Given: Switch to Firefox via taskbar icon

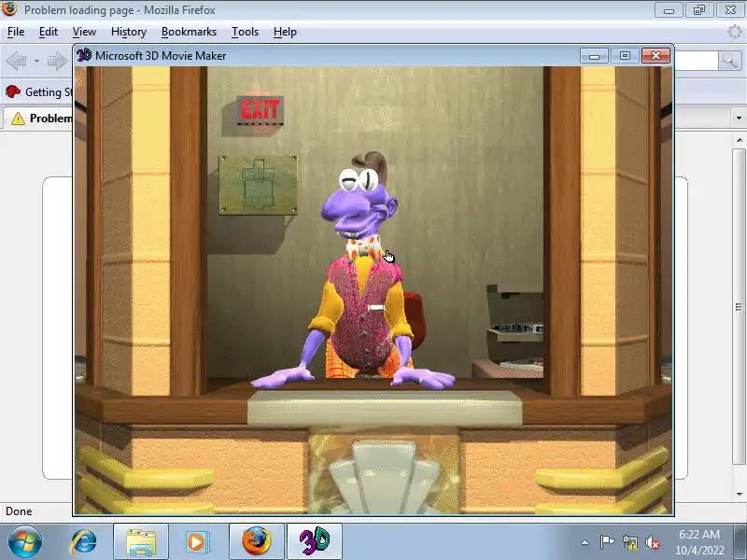Looking at the screenshot, I should tap(256, 542).
